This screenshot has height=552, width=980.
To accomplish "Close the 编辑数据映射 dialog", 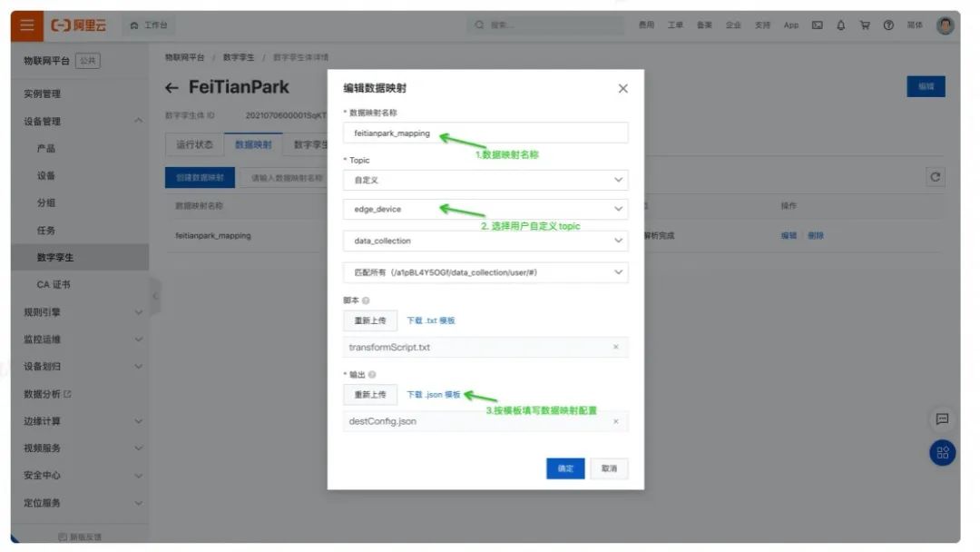I will (x=623, y=89).
